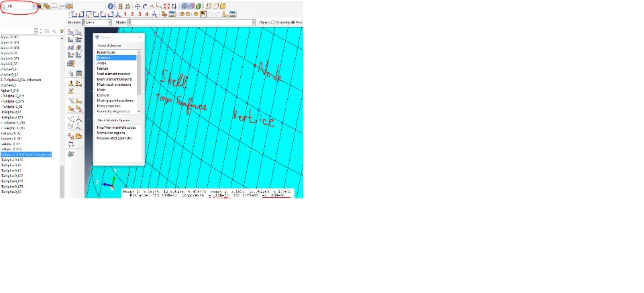Click the General Queries scroll down arrow

(x=139, y=111)
